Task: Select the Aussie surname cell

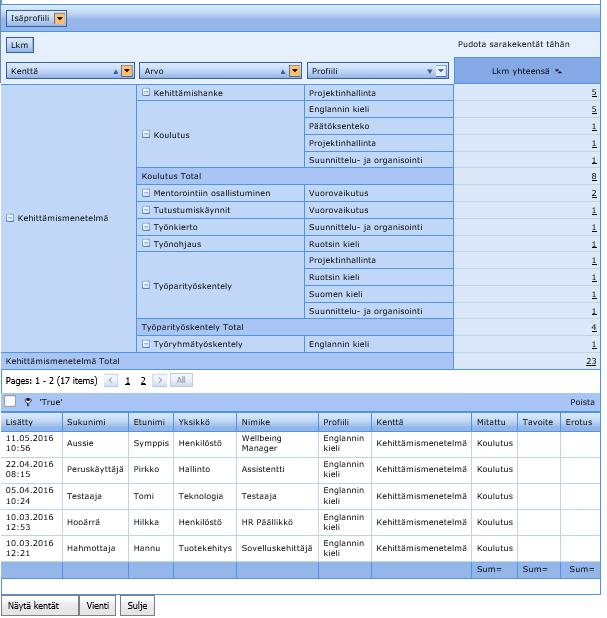Action: tap(95, 444)
